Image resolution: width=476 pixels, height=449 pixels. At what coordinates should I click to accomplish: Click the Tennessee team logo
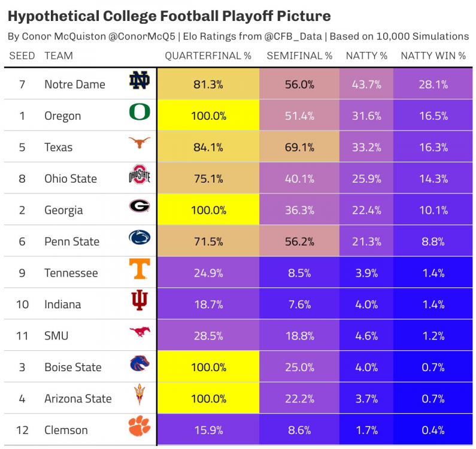pyautogui.click(x=140, y=270)
